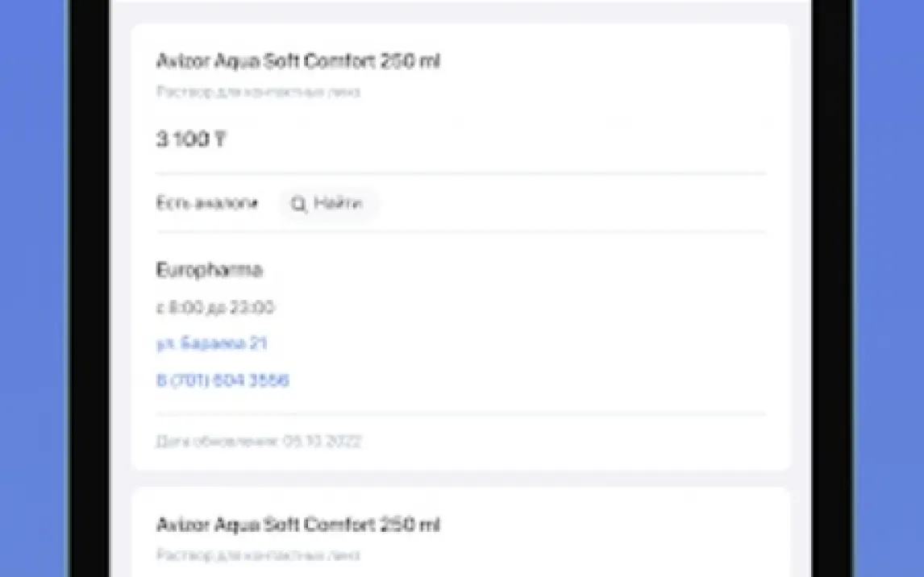Click the gray gap between the two cards
924x577 pixels.
(x=460, y=479)
